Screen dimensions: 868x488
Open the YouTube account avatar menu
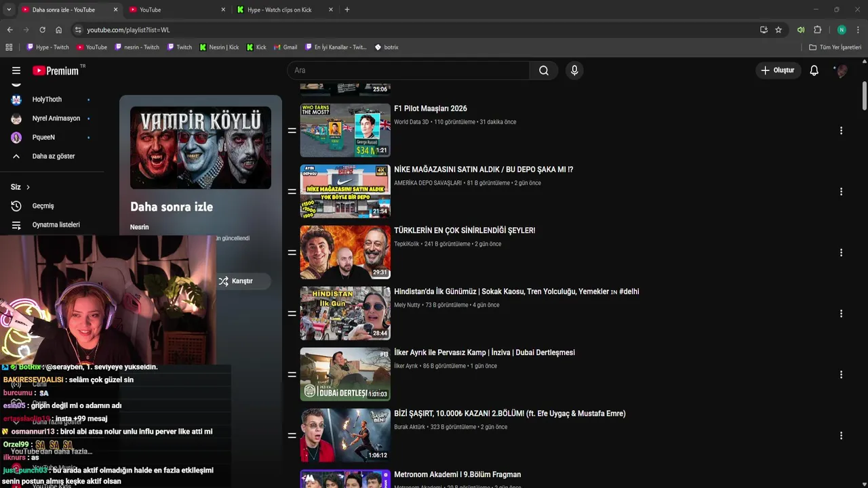click(x=842, y=70)
